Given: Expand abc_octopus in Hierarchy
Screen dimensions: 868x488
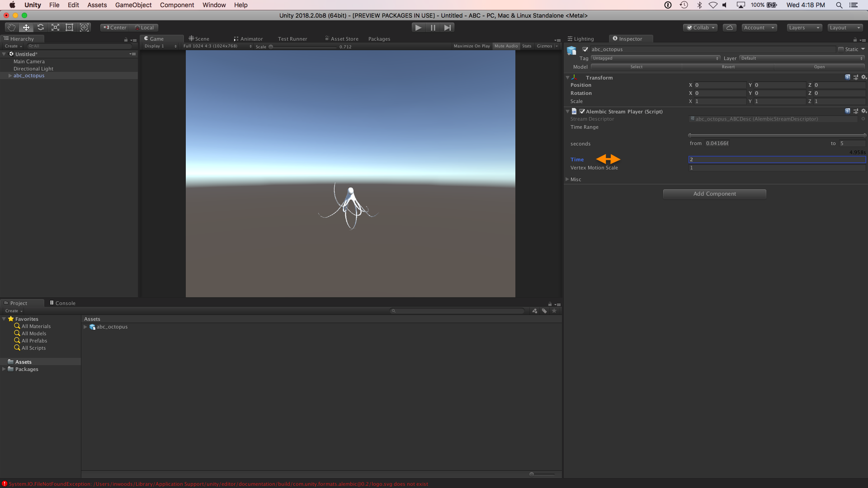Looking at the screenshot, I should 10,76.
